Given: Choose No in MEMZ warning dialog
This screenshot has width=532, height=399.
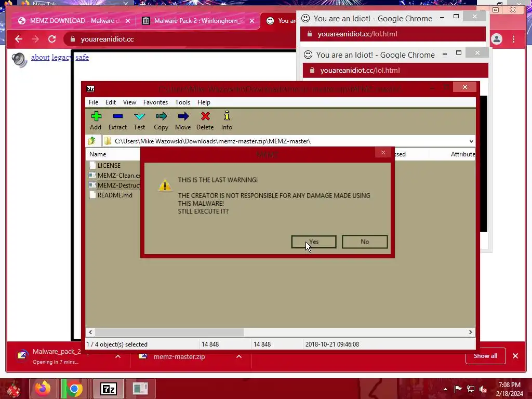Looking at the screenshot, I should [x=365, y=242].
